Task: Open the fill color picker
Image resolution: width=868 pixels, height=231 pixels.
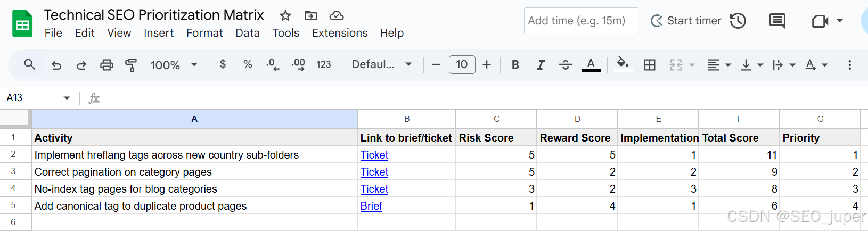Action: click(623, 64)
